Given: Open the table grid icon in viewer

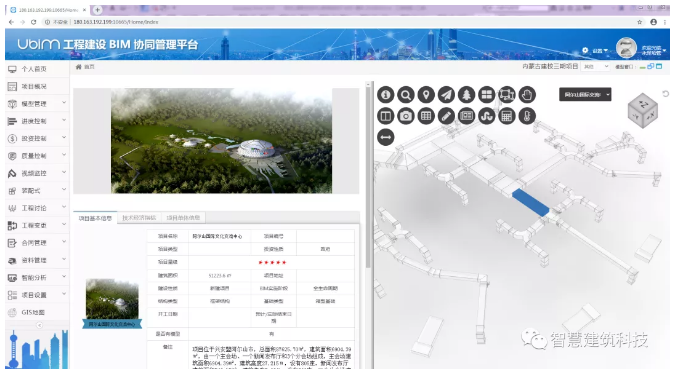Looking at the screenshot, I should [x=426, y=116].
